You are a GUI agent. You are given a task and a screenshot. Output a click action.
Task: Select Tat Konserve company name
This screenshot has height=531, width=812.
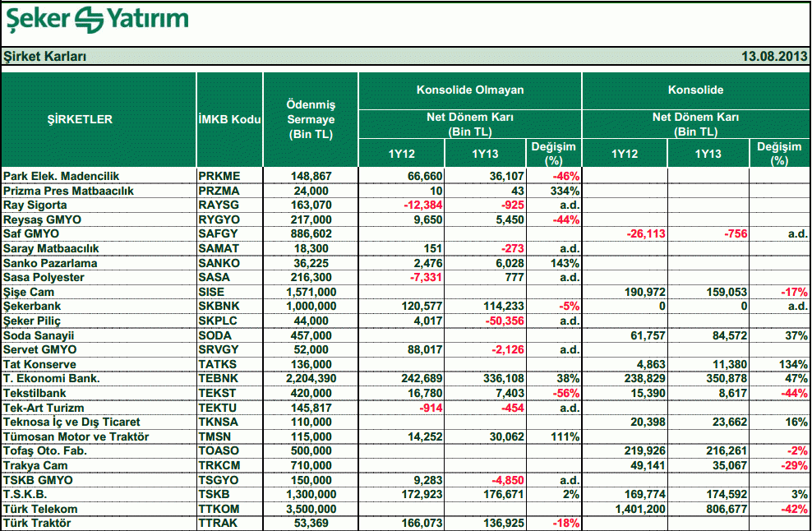point(39,364)
